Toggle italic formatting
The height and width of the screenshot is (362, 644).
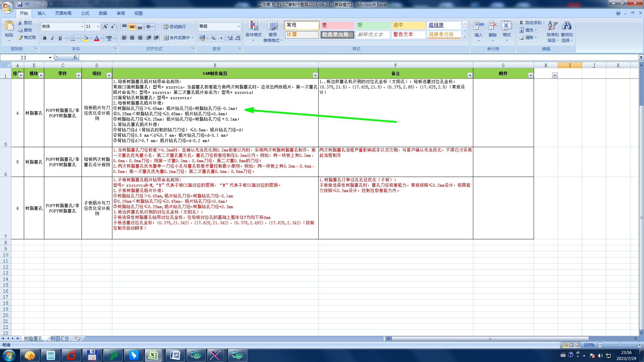52,38
